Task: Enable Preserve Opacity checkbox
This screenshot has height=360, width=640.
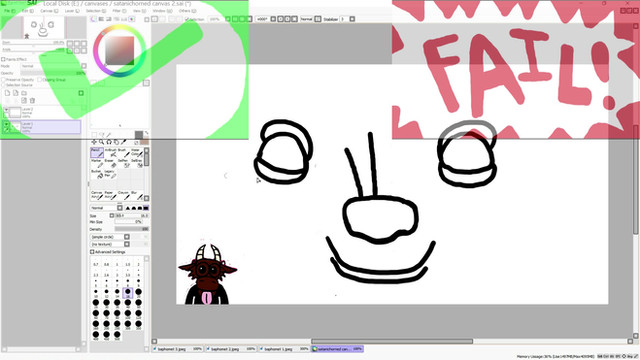Action: (3, 80)
